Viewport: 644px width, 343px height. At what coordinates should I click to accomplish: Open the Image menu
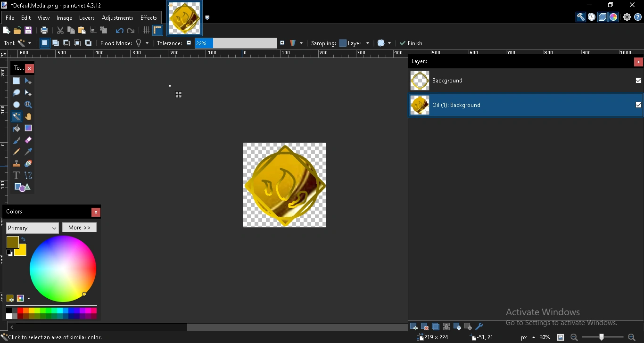point(64,18)
